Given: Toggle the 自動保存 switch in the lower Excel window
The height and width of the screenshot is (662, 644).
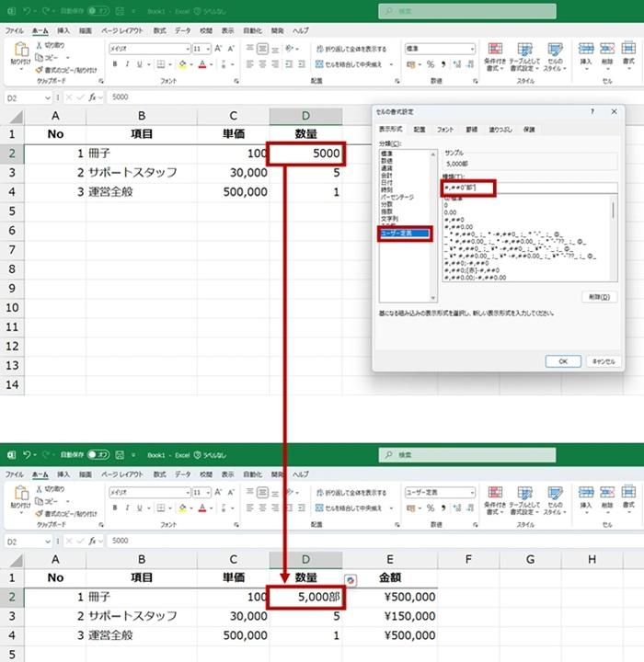Looking at the screenshot, I should (99, 454).
